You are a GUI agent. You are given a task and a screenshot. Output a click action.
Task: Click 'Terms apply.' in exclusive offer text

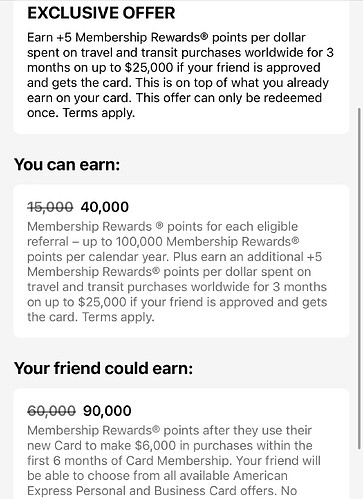point(99,113)
